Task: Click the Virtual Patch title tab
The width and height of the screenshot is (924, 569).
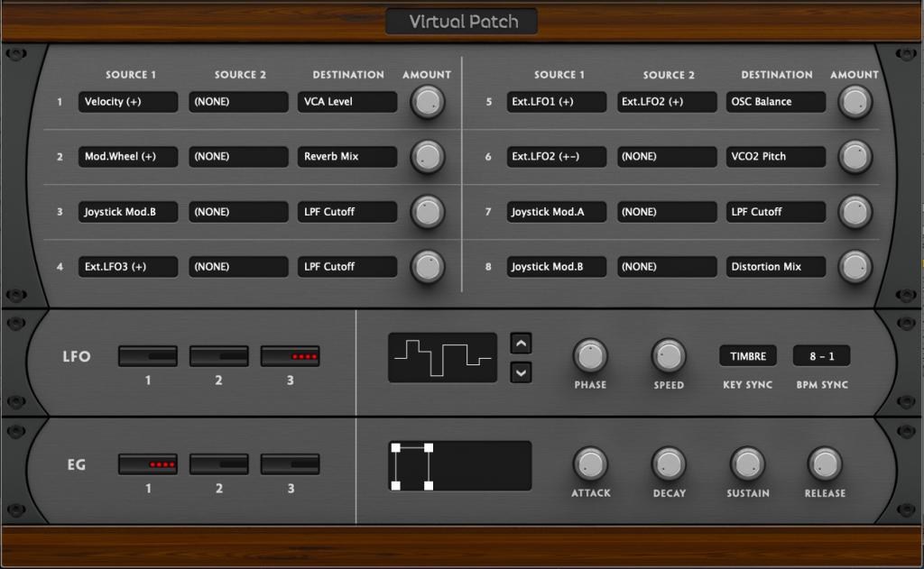Action: point(462,22)
